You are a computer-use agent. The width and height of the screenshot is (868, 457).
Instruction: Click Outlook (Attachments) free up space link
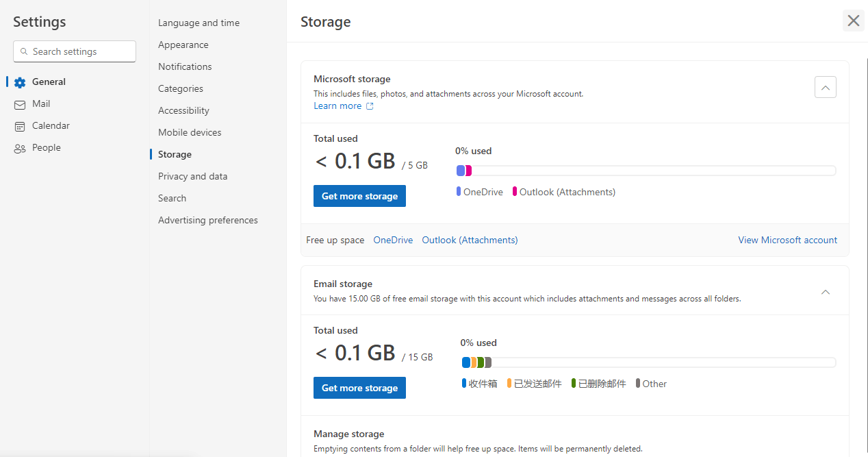coord(470,240)
